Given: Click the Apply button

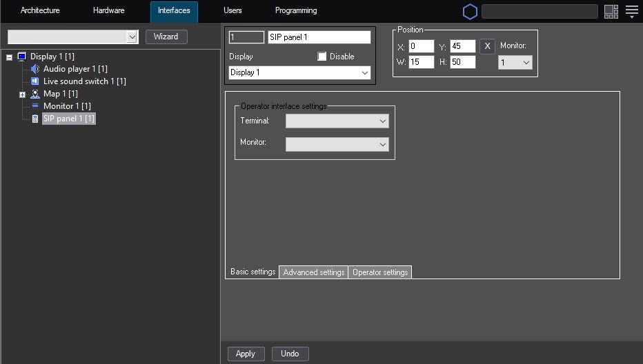Looking at the screenshot, I should pyautogui.click(x=246, y=354).
